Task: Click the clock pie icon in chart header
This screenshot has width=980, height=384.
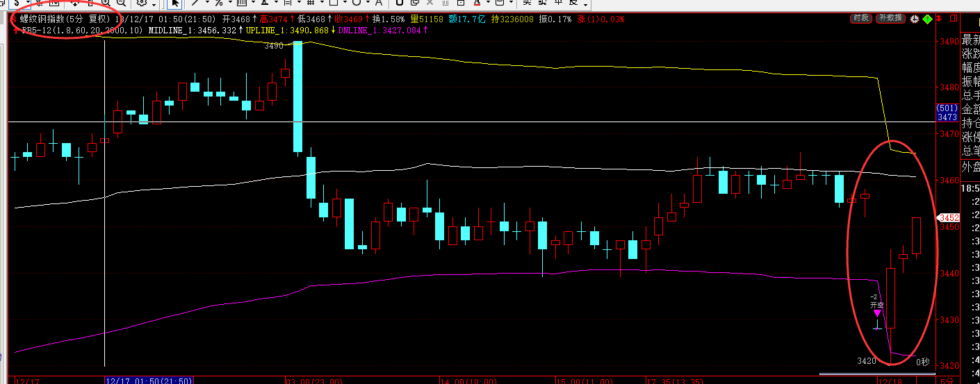Action: pos(914,19)
